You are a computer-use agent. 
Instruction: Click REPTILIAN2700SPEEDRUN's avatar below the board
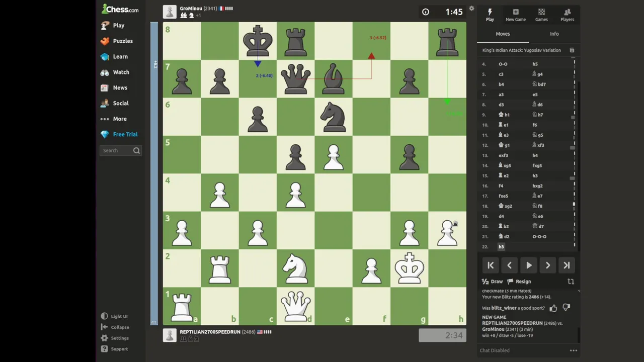coord(170,335)
